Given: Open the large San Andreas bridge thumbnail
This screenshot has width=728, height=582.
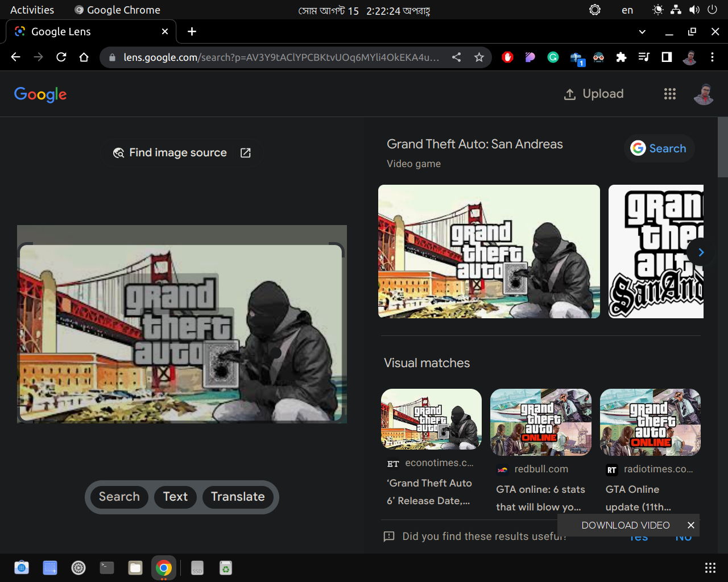Looking at the screenshot, I should point(489,251).
